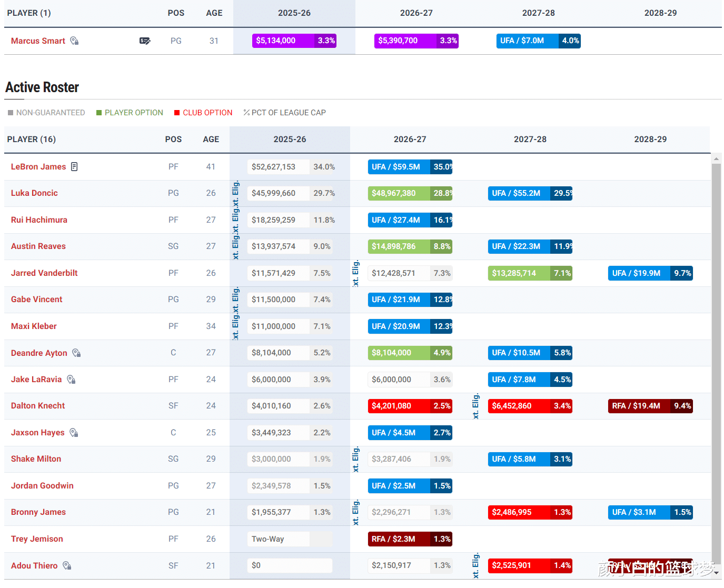Click Bronny James $2,486,995 red badge
Viewport: 724px width, 588px height.
click(x=530, y=512)
